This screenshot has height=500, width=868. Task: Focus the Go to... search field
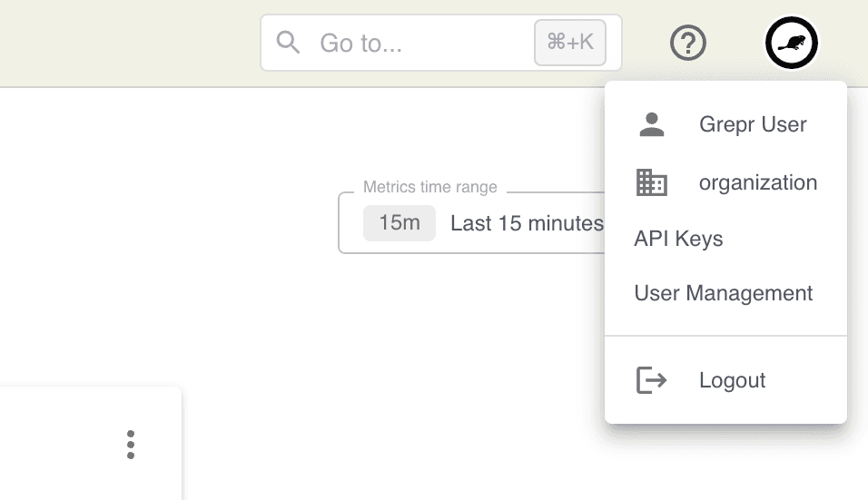point(441,43)
